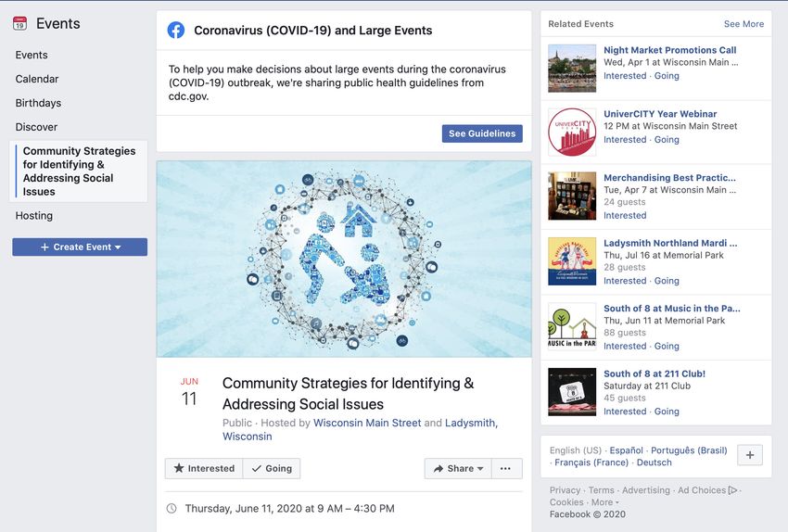The height and width of the screenshot is (532, 788).
Task: Open Calendar in the left sidebar
Action: tap(37, 79)
